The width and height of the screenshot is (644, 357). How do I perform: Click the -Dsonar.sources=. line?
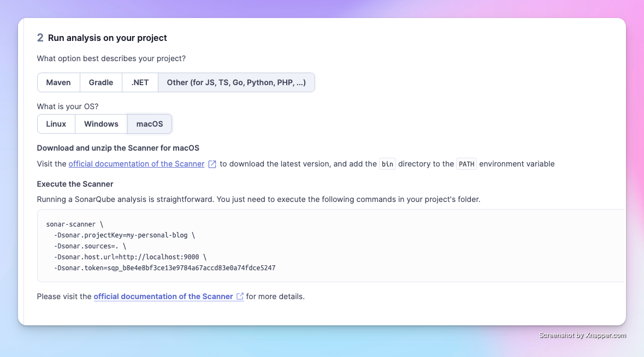coord(90,246)
